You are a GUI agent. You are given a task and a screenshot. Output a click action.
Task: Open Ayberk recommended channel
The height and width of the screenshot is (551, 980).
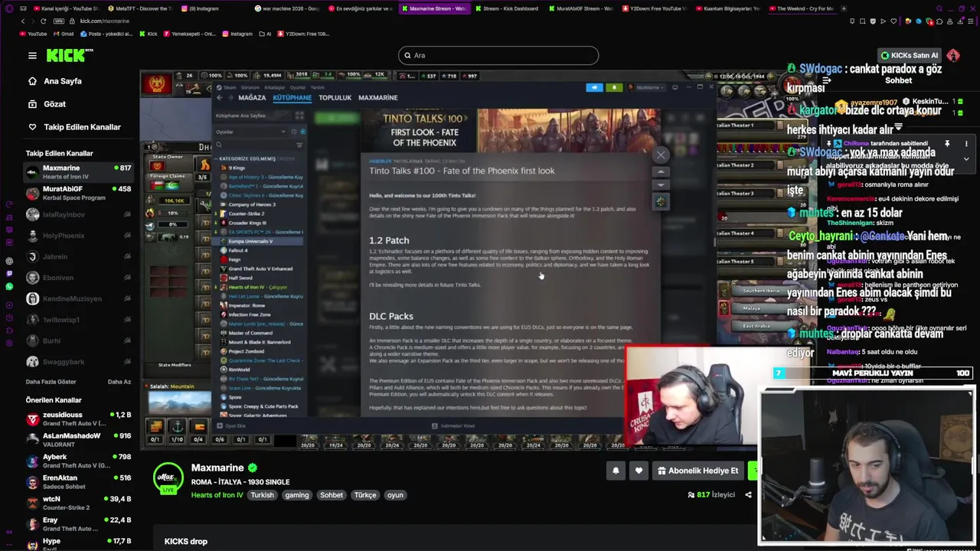tap(77, 461)
